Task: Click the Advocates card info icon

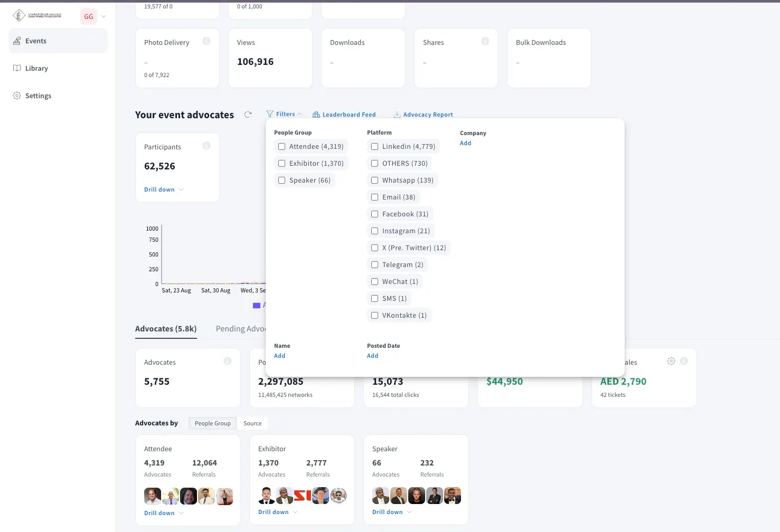Action: pos(228,361)
